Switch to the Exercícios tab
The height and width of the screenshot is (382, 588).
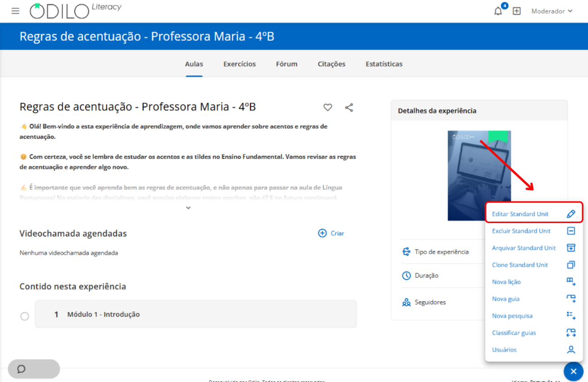tap(240, 64)
